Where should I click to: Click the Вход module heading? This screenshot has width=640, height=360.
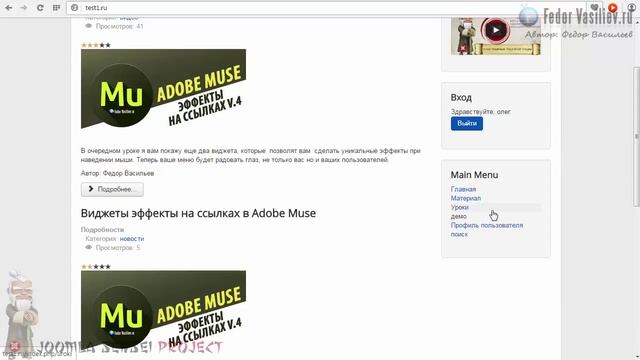point(461,98)
